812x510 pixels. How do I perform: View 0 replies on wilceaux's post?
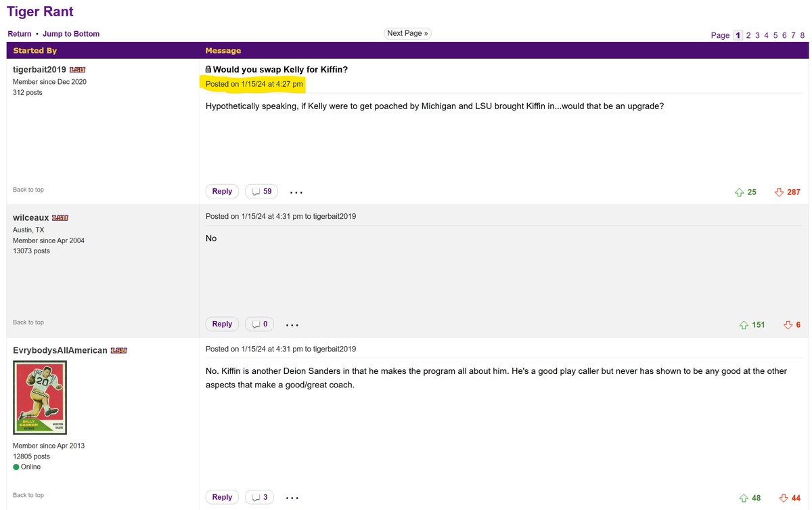point(259,324)
